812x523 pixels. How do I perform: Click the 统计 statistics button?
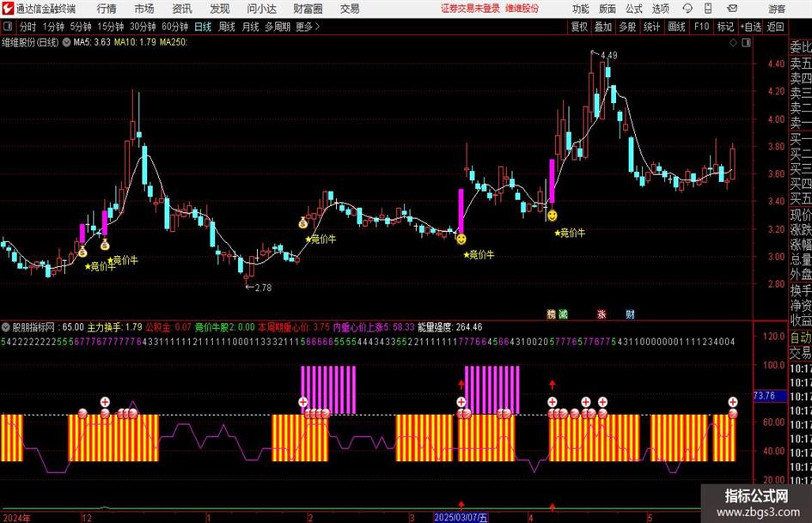coord(651,27)
